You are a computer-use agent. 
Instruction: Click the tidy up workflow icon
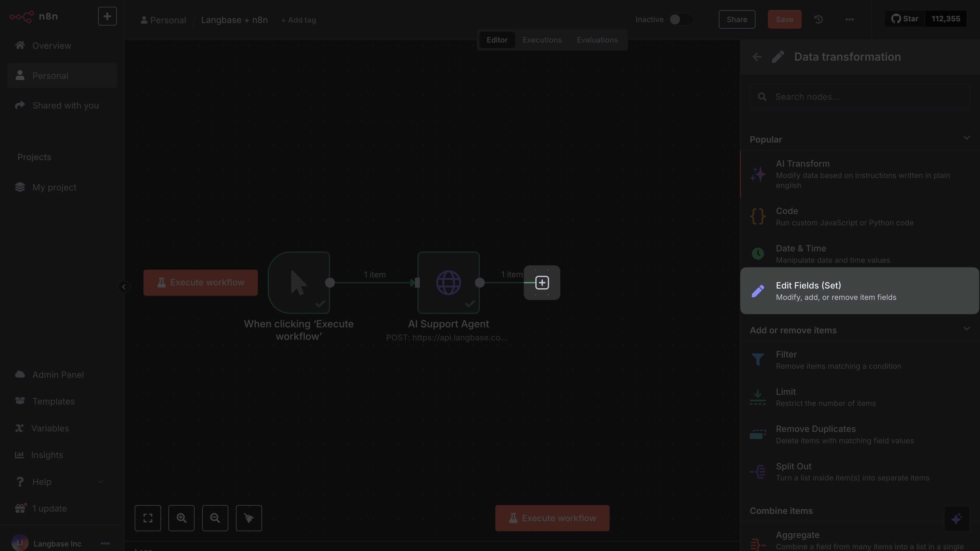click(x=249, y=518)
